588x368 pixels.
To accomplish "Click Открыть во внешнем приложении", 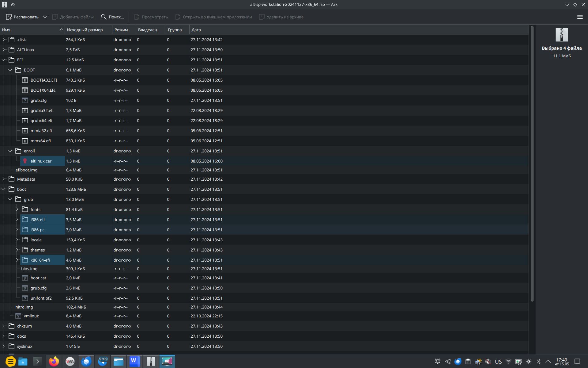I will pyautogui.click(x=213, y=17).
